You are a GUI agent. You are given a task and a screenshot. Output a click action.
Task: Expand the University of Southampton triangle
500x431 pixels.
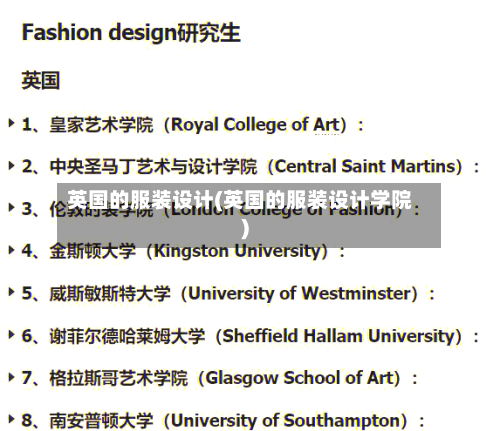(11, 419)
